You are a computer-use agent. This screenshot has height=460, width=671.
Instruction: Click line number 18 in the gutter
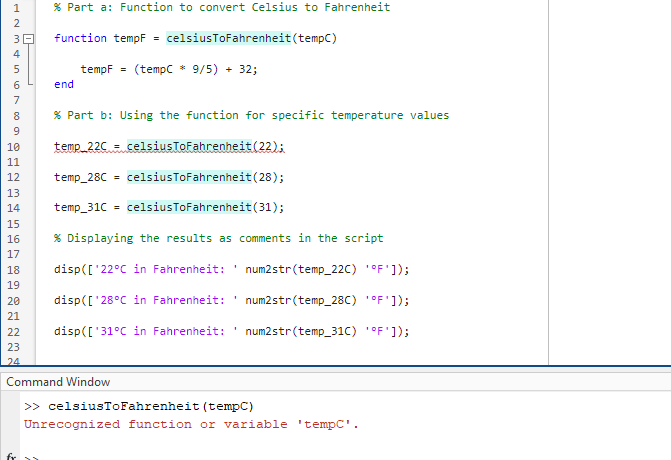click(x=13, y=270)
